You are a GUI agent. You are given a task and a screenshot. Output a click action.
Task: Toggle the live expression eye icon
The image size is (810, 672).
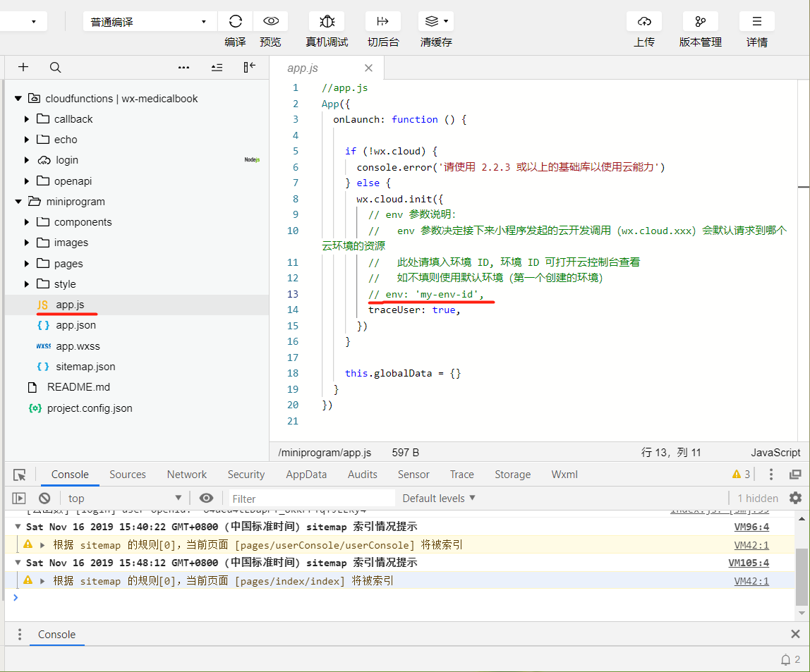click(x=206, y=498)
